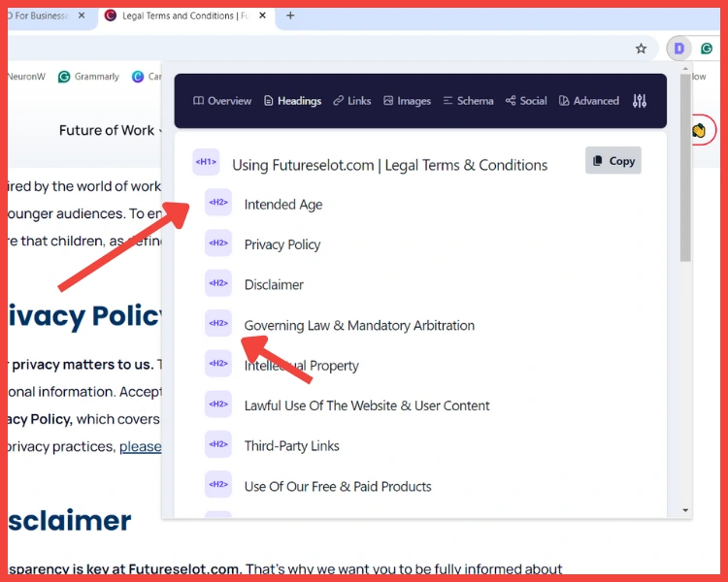Image resolution: width=728 pixels, height=582 pixels.
Task: Click H2 badge beside Intended Age
Action: click(218, 203)
